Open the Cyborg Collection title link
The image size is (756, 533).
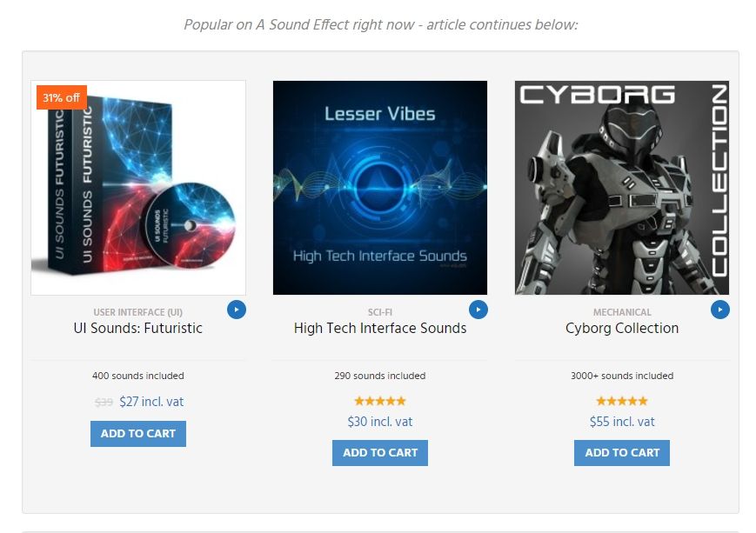pos(622,328)
